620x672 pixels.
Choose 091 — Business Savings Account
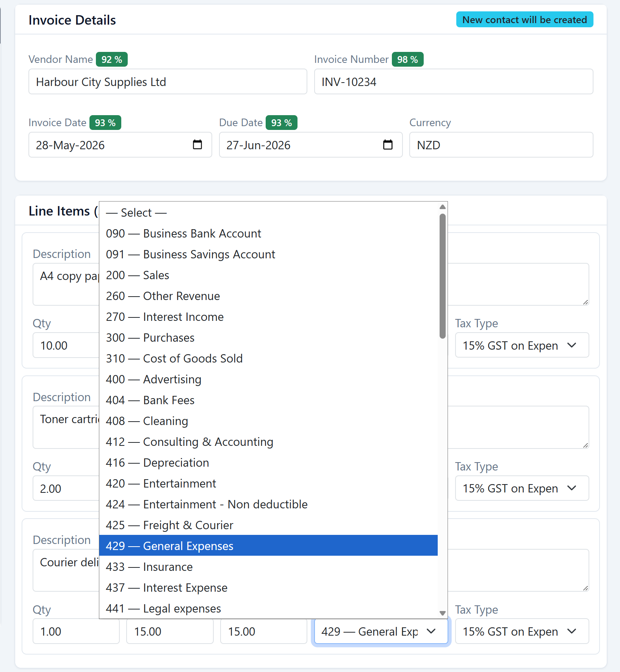tap(268, 254)
